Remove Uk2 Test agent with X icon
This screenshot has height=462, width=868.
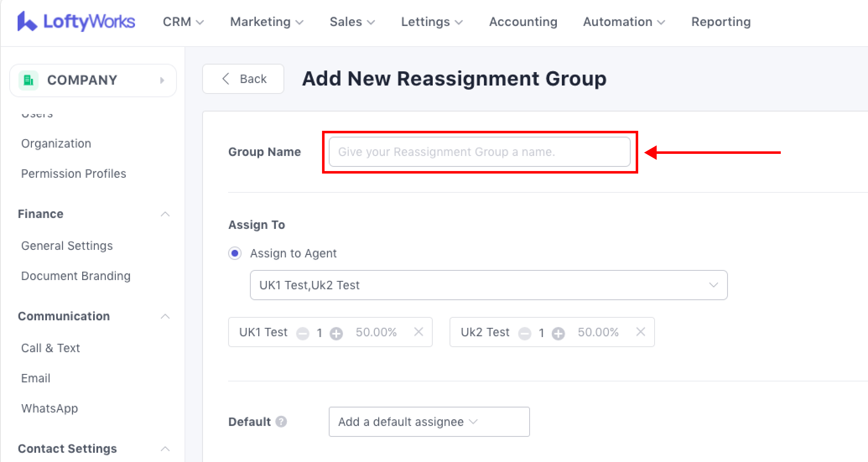(640, 332)
